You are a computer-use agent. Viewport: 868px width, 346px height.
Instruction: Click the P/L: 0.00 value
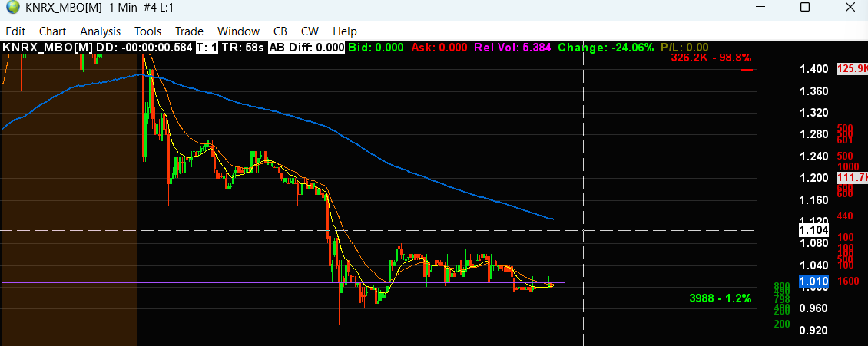tap(684, 48)
